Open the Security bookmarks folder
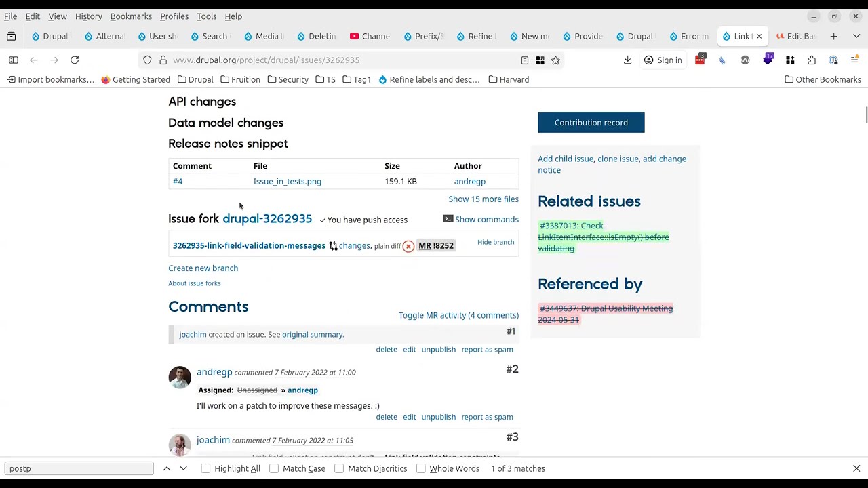Viewport: 868px width, 488px height. 288,79
